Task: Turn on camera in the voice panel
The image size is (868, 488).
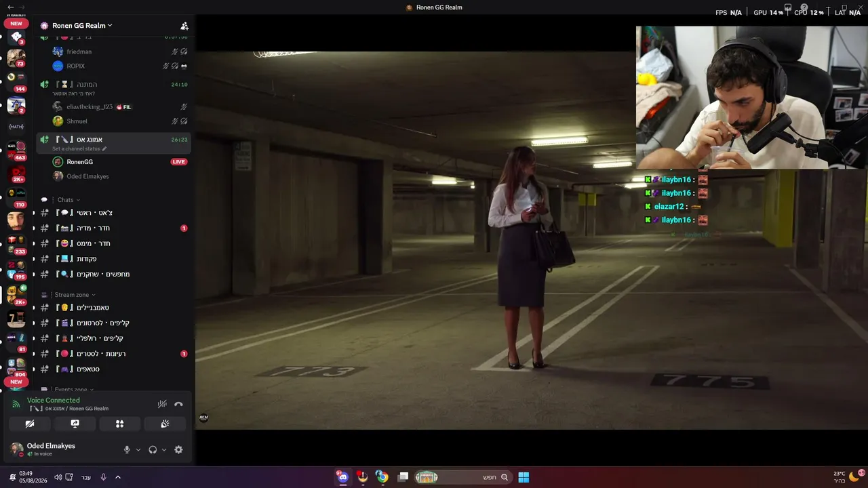Action: click(30, 424)
